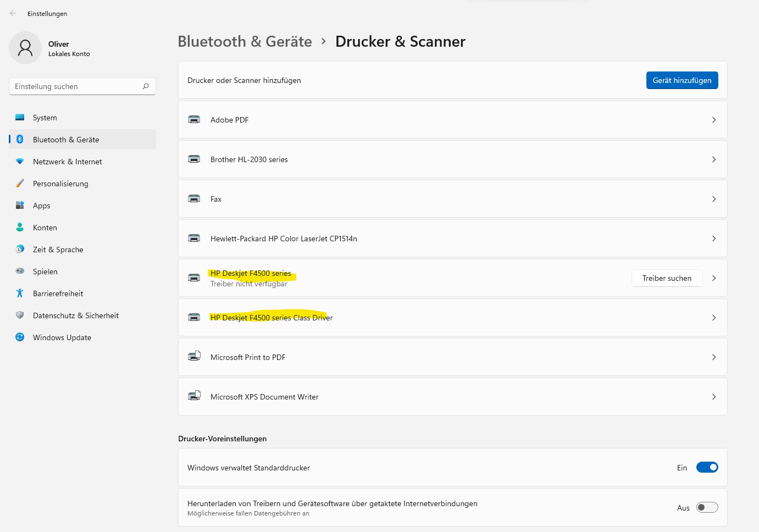The image size is (759, 532).
Task: Open Brother HL-2030 series chevron
Action: click(714, 159)
